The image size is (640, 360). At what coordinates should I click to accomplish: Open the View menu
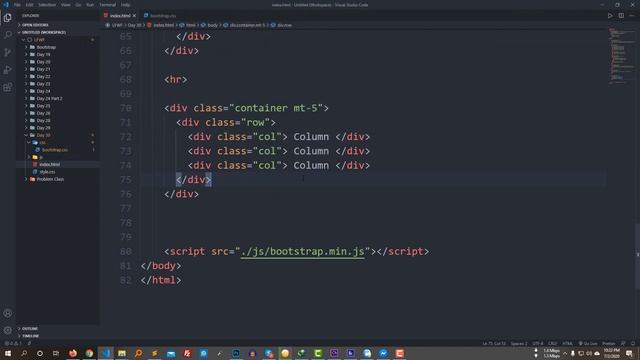coord(65,5)
